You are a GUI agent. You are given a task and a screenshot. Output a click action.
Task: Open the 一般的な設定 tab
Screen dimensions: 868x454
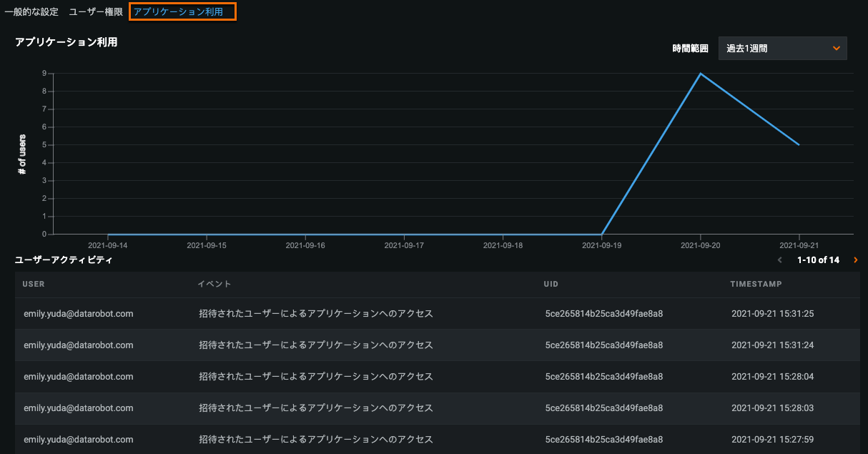(x=31, y=12)
